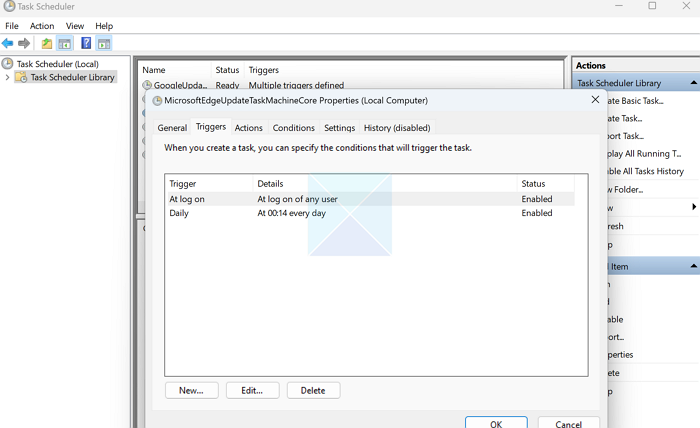Click the Enabled status of Daily trigger
Screen dimensions: 700x428
(x=537, y=213)
